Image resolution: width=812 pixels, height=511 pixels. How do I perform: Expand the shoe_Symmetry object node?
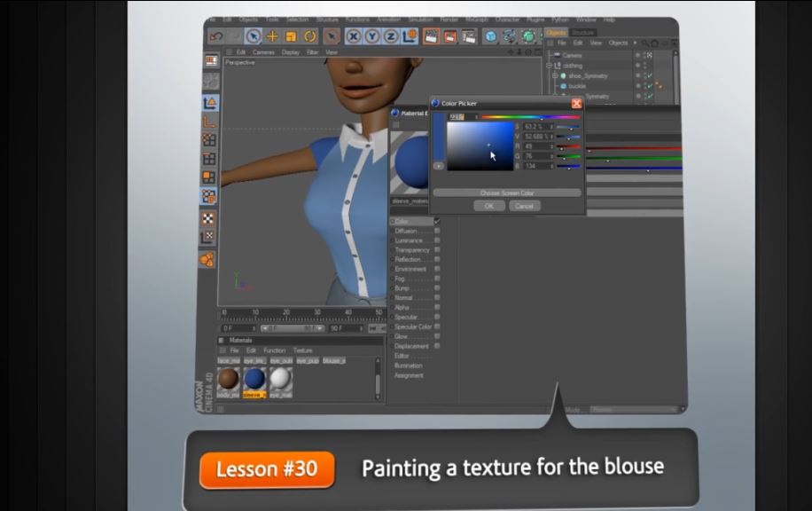(554, 76)
